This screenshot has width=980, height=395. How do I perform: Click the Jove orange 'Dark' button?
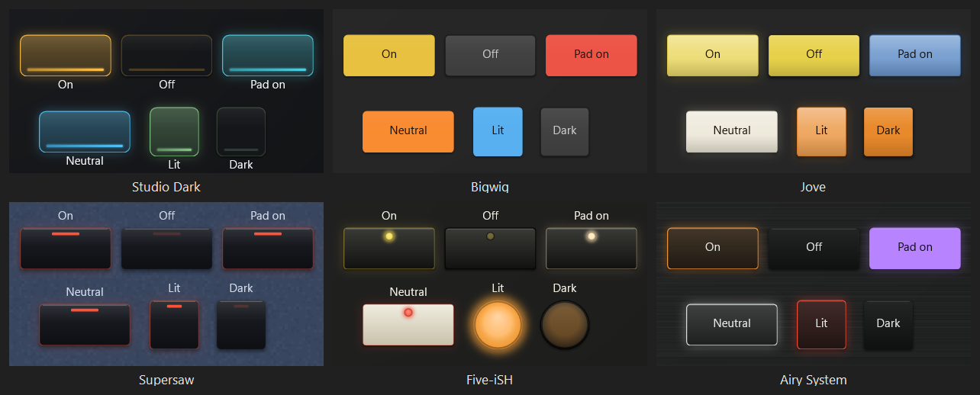click(888, 132)
